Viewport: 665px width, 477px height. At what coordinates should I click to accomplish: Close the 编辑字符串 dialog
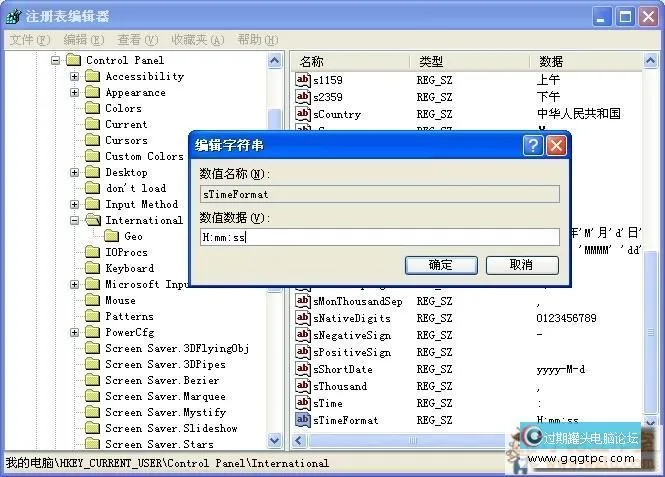coord(556,146)
